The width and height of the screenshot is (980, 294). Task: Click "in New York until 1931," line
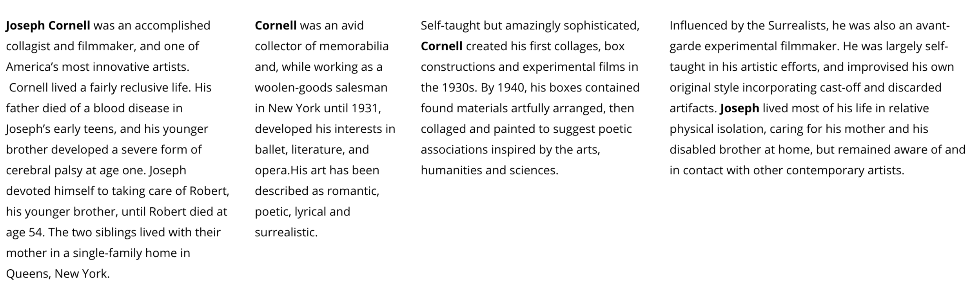pyautogui.click(x=318, y=108)
